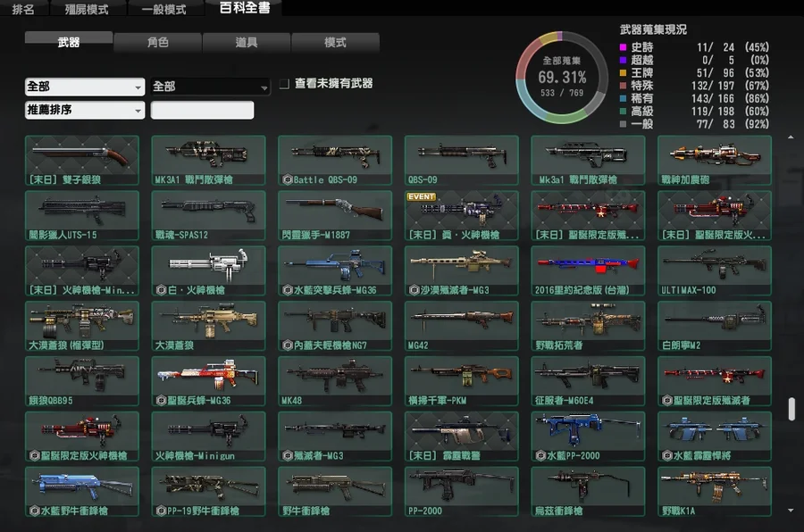Click the weapon search input field
804x532 pixels.
[202, 111]
